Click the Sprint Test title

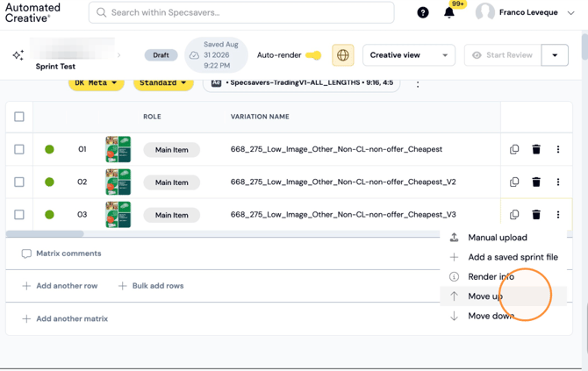coord(55,67)
